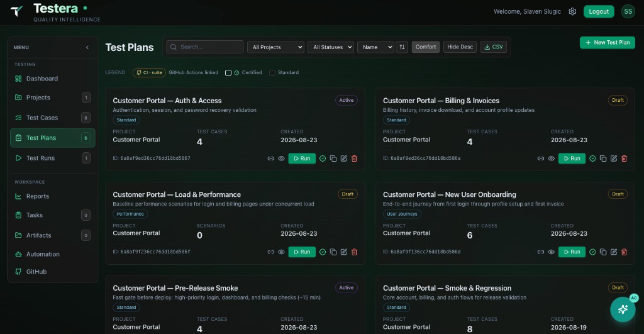
Task: Delete the Auth & Access test plan
Action: click(x=354, y=159)
